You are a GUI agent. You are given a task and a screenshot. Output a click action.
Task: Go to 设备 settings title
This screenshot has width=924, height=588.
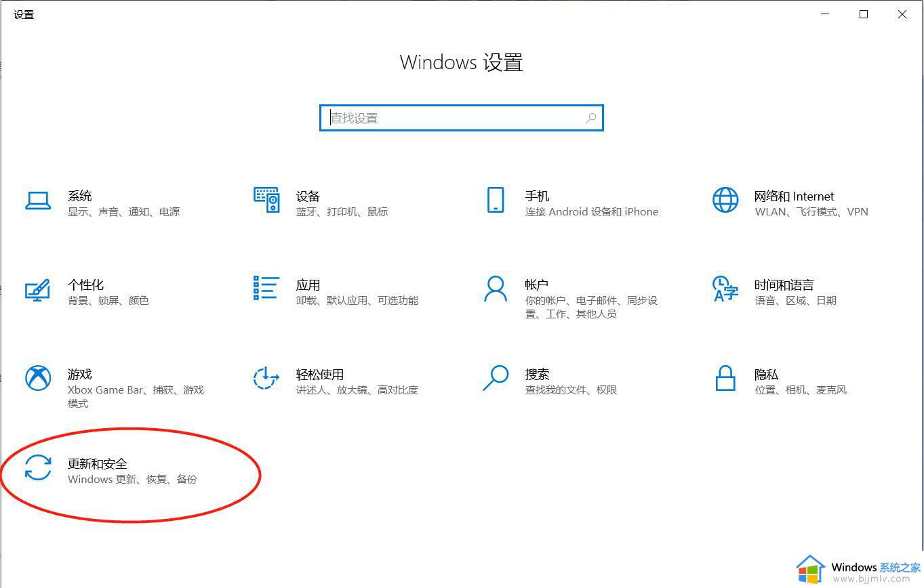pyautogui.click(x=308, y=196)
